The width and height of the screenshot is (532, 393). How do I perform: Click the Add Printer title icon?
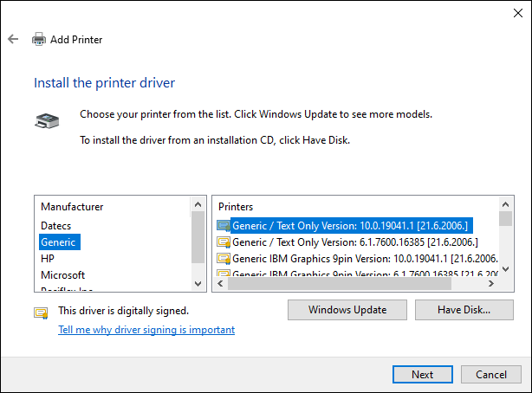pyautogui.click(x=39, y=39)
